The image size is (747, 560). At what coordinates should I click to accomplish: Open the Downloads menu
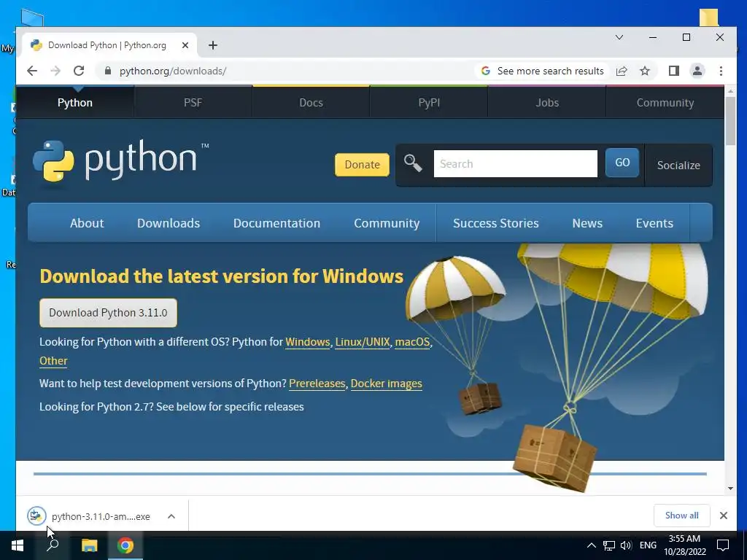click(169, 223)
